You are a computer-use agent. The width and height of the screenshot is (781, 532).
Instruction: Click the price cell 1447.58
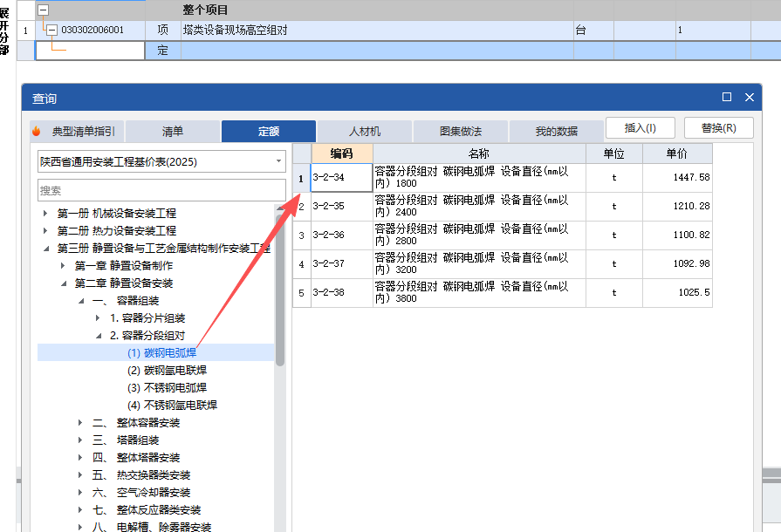coord(677,178)
